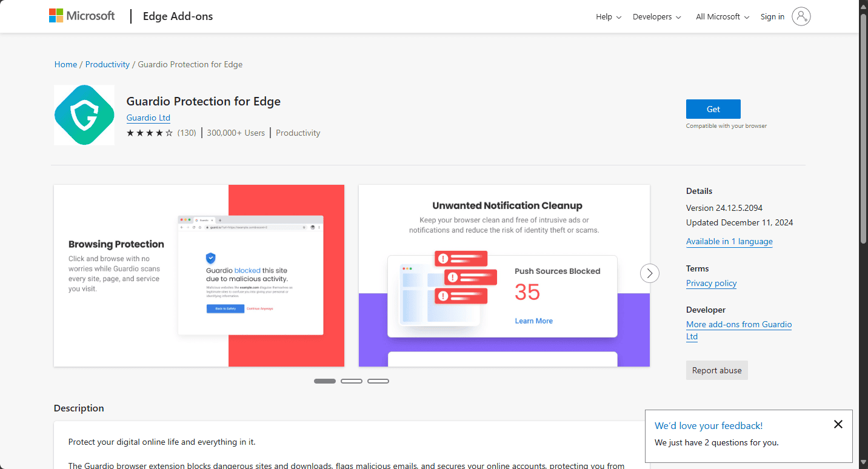The image size is (868, 469).
Task: Show next screenshots with the right arrow
Action: click(x=650, y=274)
